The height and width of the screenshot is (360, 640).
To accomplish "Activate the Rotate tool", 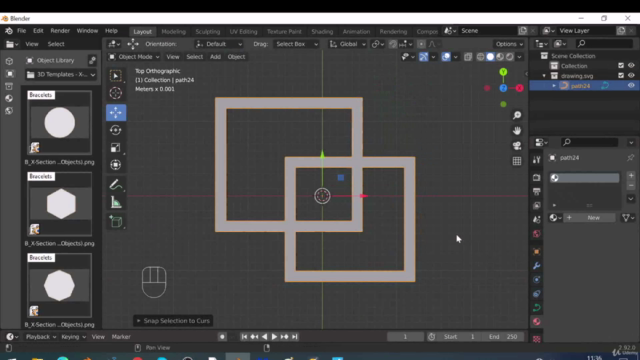I will click(x=116, y=130).
